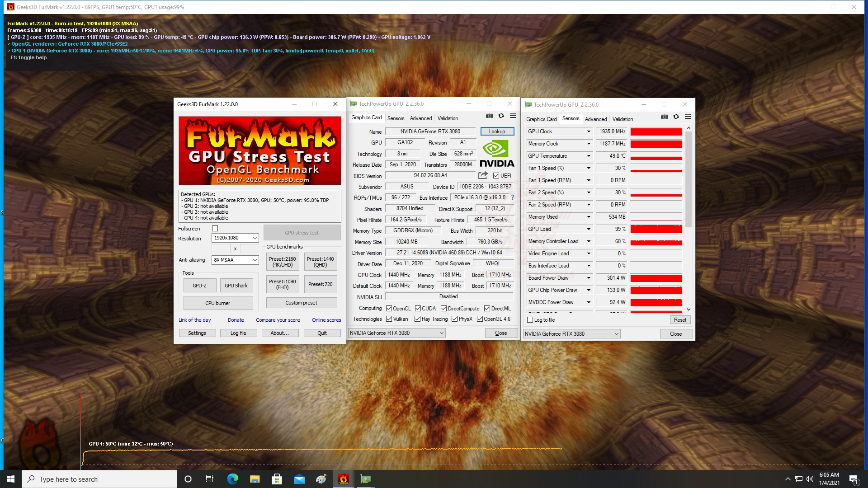Click the Bus Interface question mark icon
This screenshot has width=868, height=488.
coord(512,197)
